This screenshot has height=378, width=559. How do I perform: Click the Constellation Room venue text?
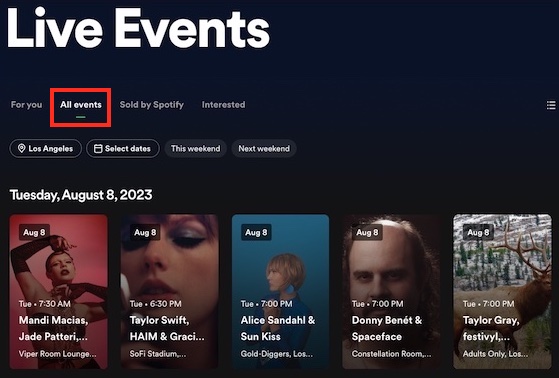[391, 354]
